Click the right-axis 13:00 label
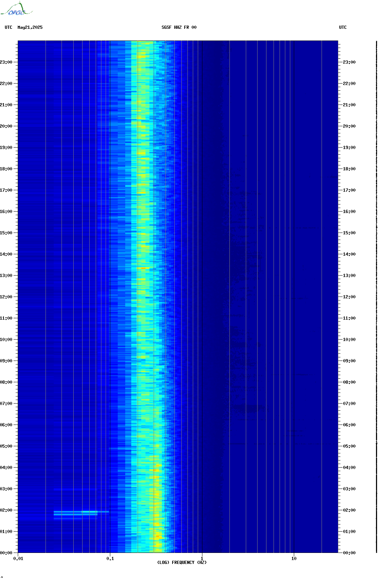Image resolution: width=392 pixels, height=581 pixels. point(349,276)
